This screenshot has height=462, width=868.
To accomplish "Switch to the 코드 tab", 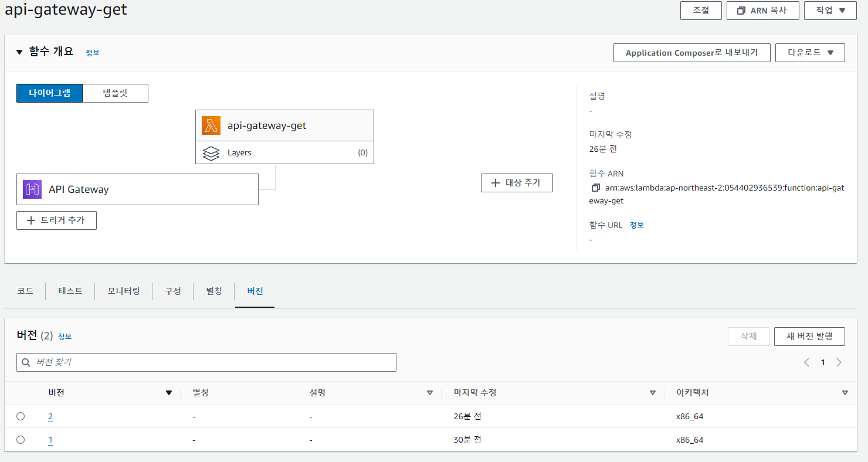I will (25, 291).
